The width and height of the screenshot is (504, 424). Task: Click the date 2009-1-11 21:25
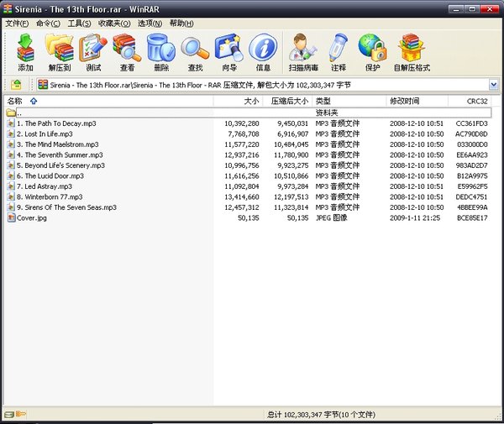pyautogui.click(x=415, y=217)
